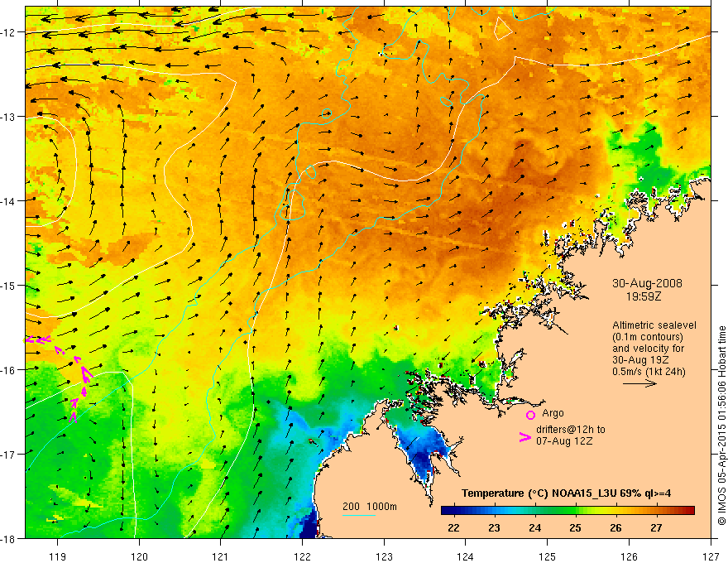Click the colorbar tick label "27"
728x563 pixels.
pyautogui.click(x=656, y=527)
